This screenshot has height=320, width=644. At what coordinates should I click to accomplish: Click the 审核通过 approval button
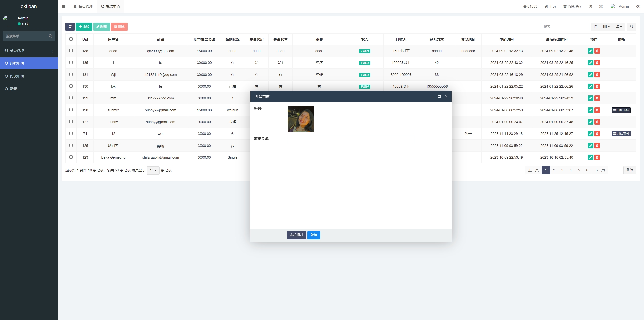[296, 235]
